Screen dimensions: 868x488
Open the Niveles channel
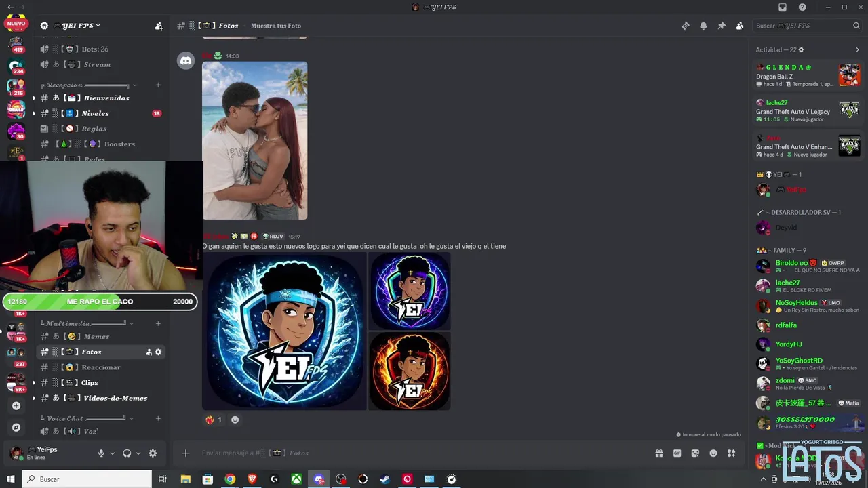pyautogui.click(x=102, y=113)
